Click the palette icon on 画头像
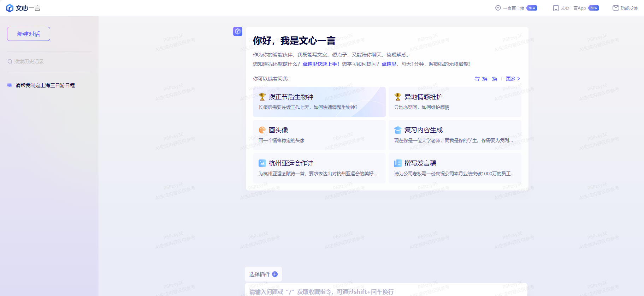 point(262,130)
